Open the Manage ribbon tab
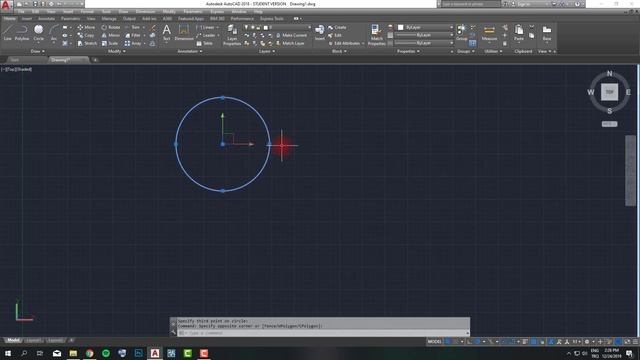Screen dimensions: 640x360 pos(109,19)
